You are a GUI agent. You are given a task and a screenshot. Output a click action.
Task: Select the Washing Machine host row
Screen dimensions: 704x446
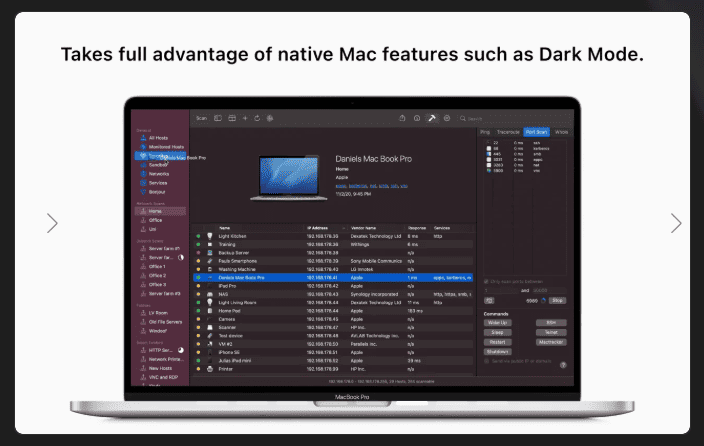(333, 269)
